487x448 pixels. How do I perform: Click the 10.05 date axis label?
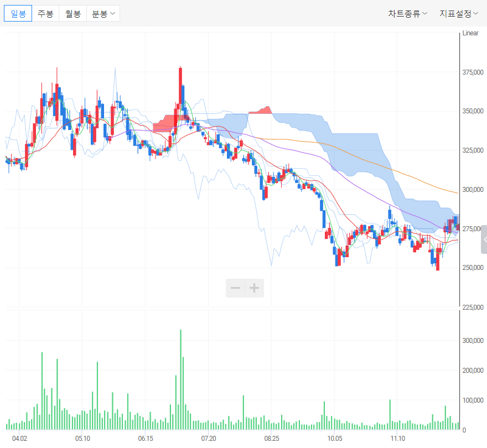(334, 439)
